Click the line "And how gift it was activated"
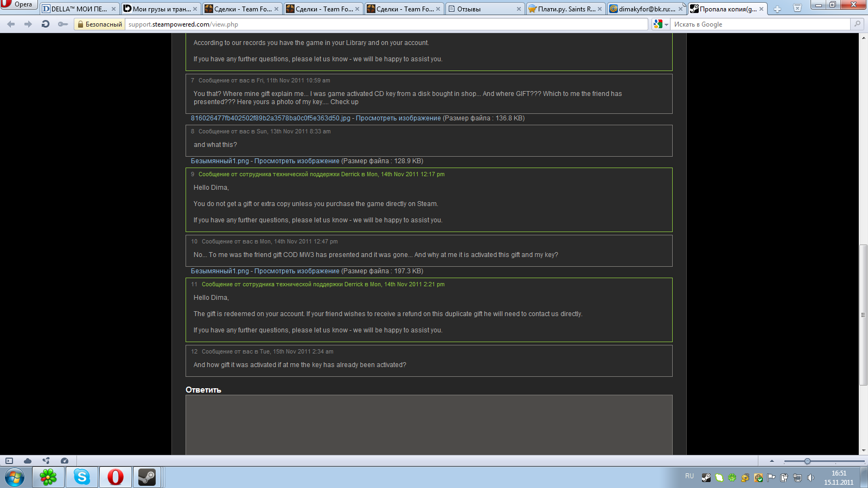This screenshot has width=868, height=488. click(x=300, y=365)
